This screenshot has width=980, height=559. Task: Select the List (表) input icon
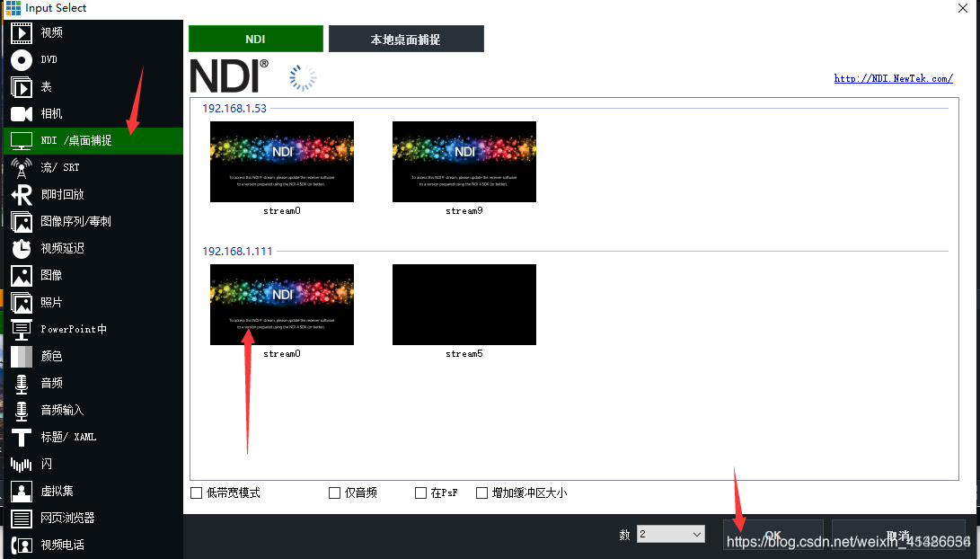[22, 87]
